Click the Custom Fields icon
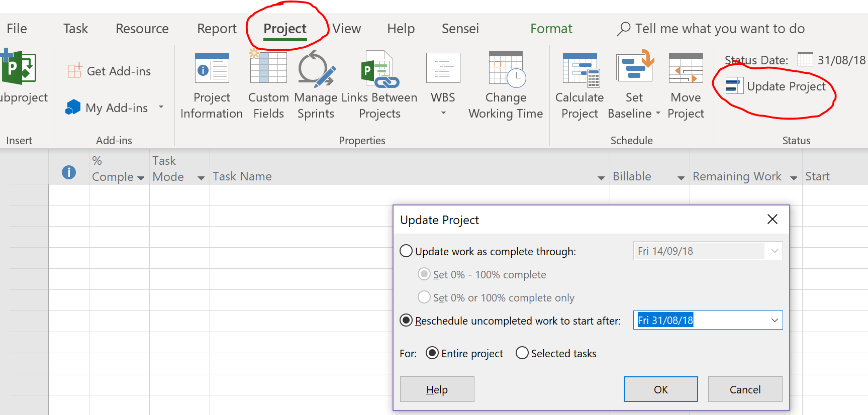The image size is (868, 415). [268, 69]
